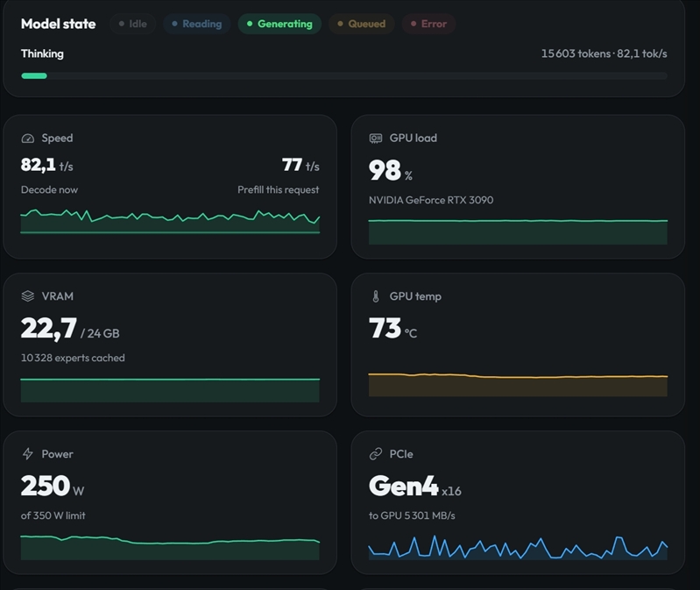Click 'to GPU 5 301 MB/s' text

(412, 515)
